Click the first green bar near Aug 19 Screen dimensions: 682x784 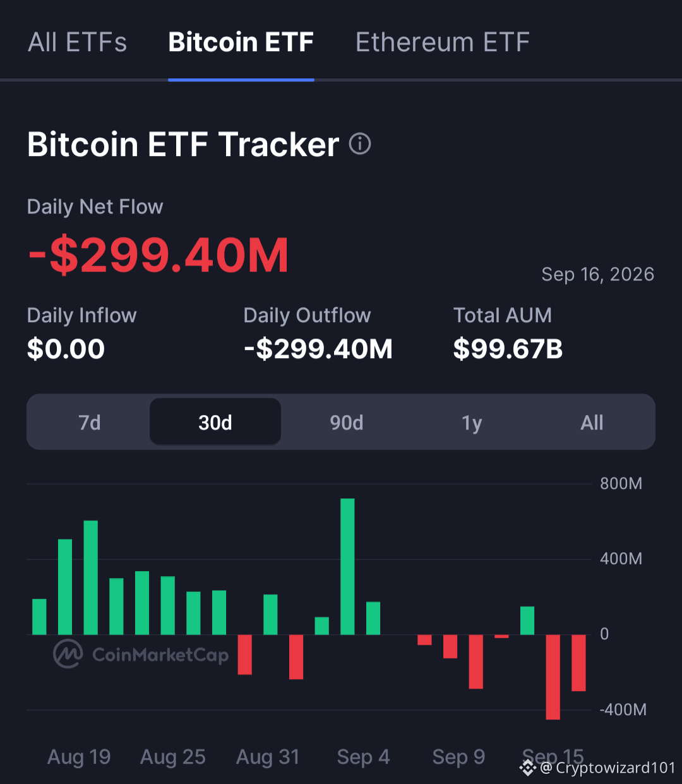coord(39,617)
